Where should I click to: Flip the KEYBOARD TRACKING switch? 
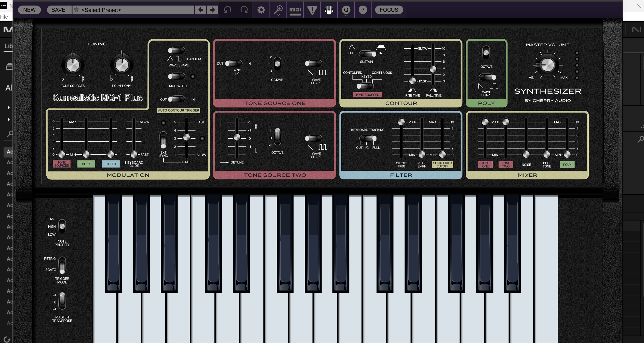click(x=368, y=138)
